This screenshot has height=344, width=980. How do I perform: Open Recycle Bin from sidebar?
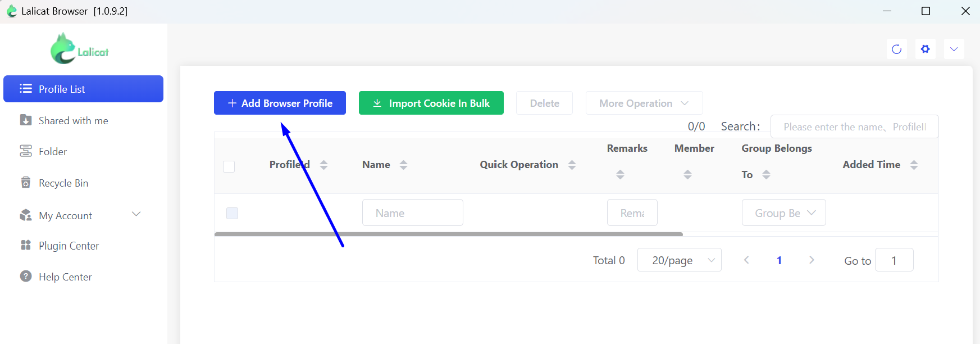coord(63,183)
